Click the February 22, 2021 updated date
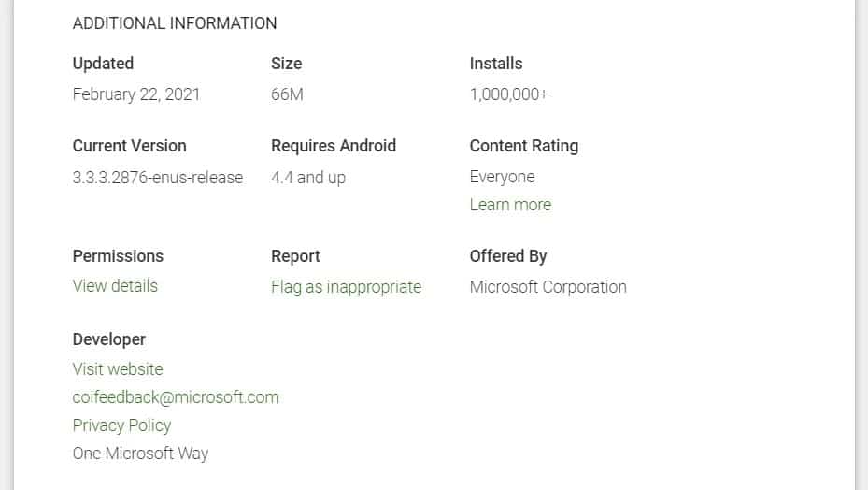 (136, 94)
